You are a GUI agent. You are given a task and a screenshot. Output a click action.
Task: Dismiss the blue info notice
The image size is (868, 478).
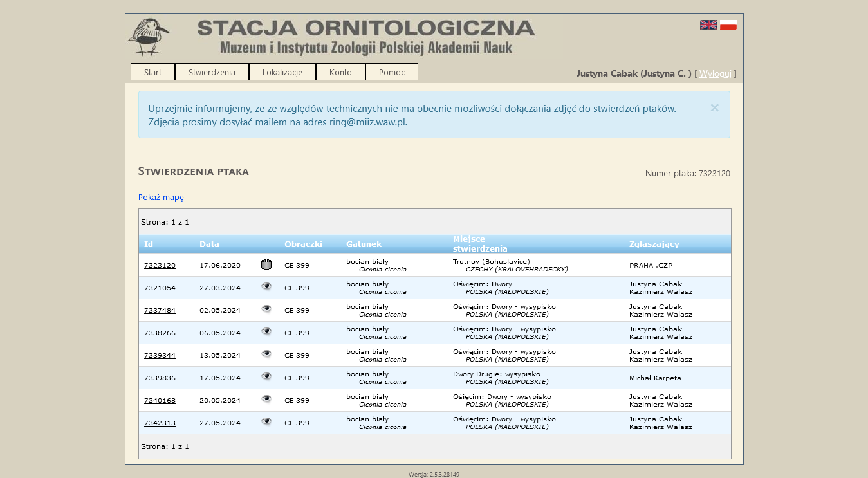tap(714, 108)
